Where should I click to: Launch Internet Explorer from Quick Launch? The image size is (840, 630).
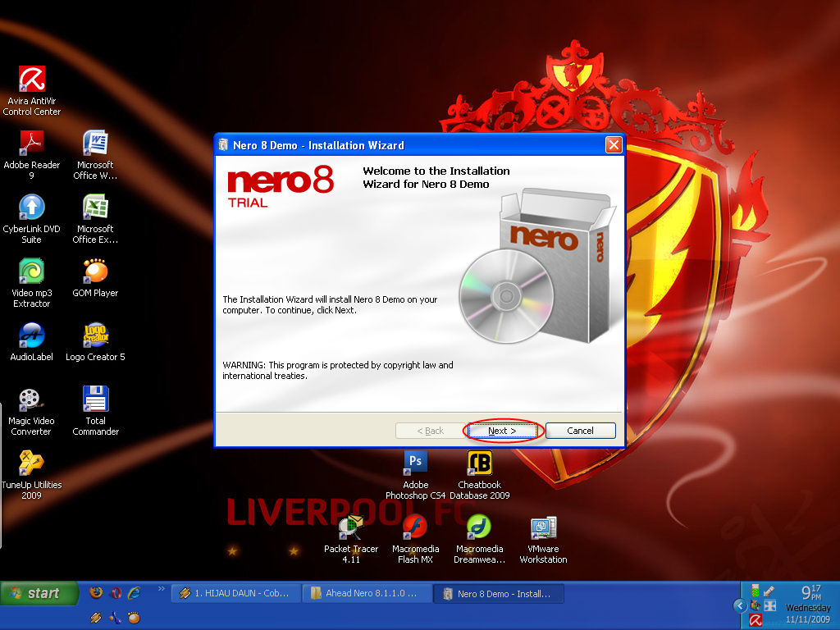coord(134,592)
